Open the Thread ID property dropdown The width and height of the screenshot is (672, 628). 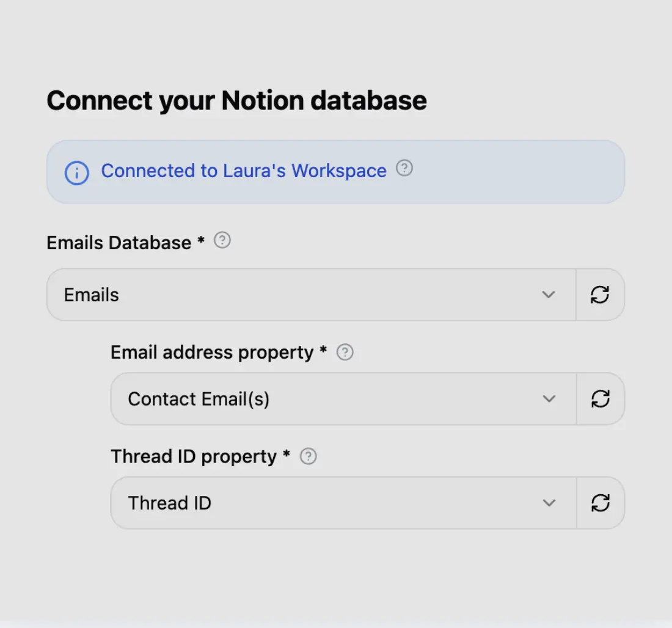tap(342, 503)
